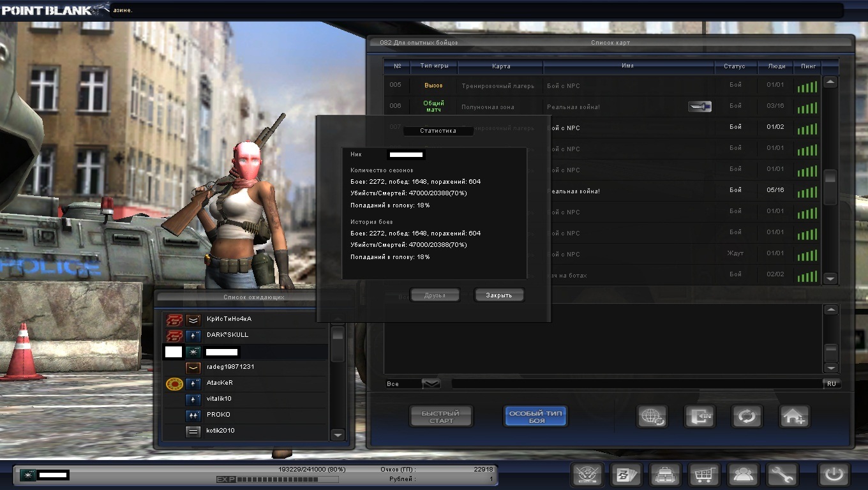
Task: Click chat window scroll up arrow
Action: tap(830, 310)
